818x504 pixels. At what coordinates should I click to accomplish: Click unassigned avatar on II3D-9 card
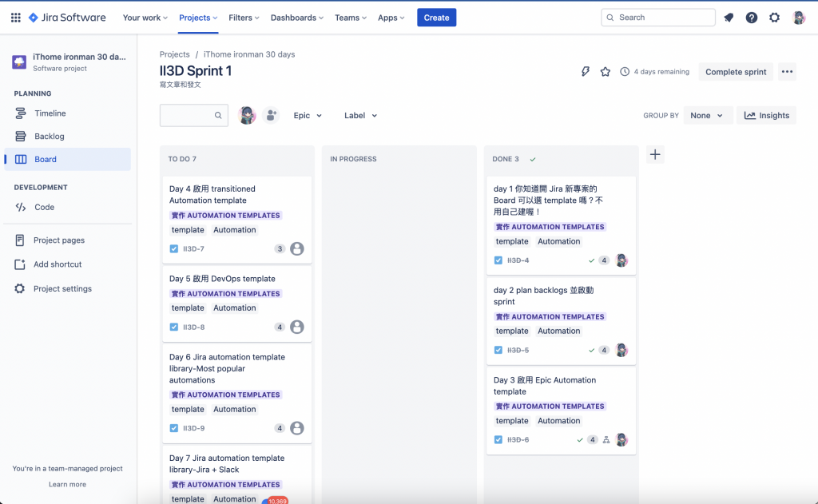[297, 428]
